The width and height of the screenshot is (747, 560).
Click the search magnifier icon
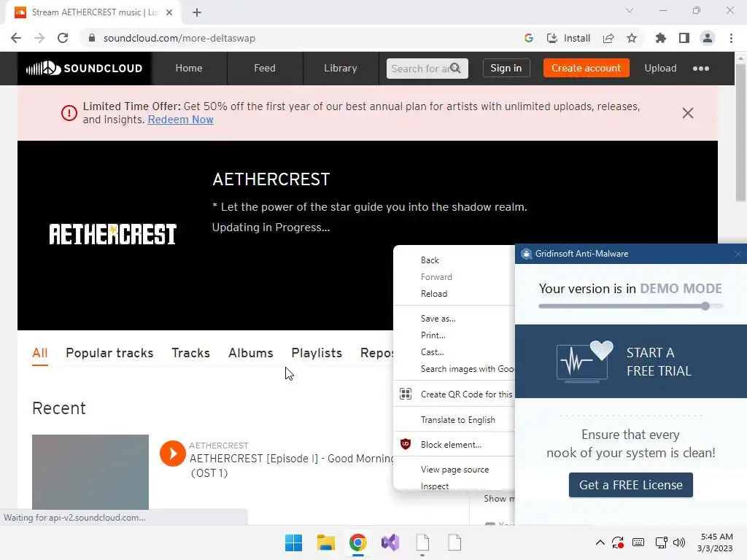click(455, 68)
